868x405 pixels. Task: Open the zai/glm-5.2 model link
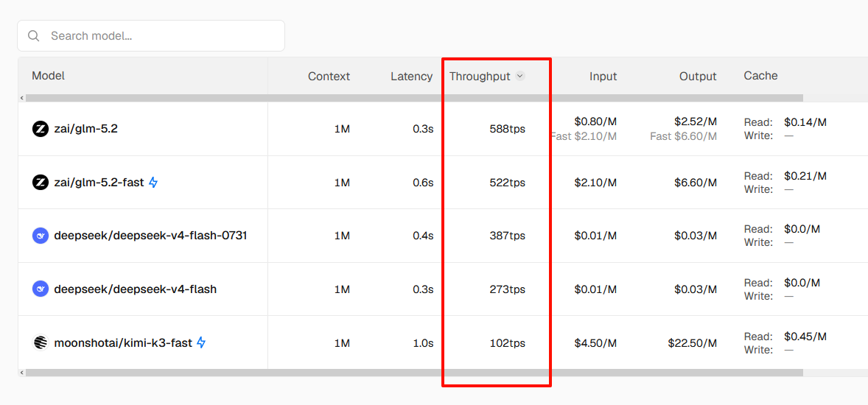point(85,129)
